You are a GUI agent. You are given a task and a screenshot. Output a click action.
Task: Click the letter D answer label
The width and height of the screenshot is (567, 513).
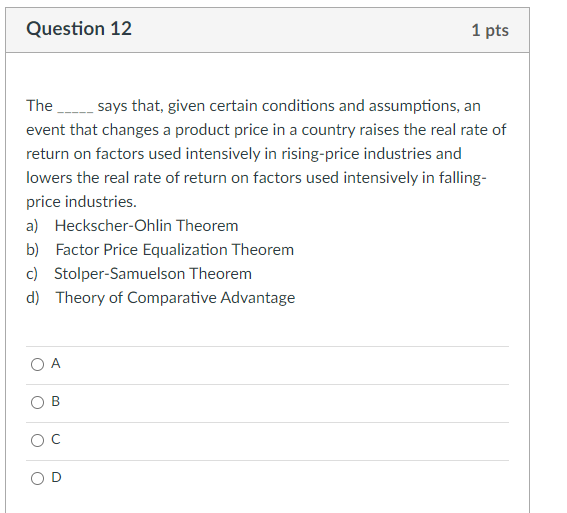click(x=56, y=477)
